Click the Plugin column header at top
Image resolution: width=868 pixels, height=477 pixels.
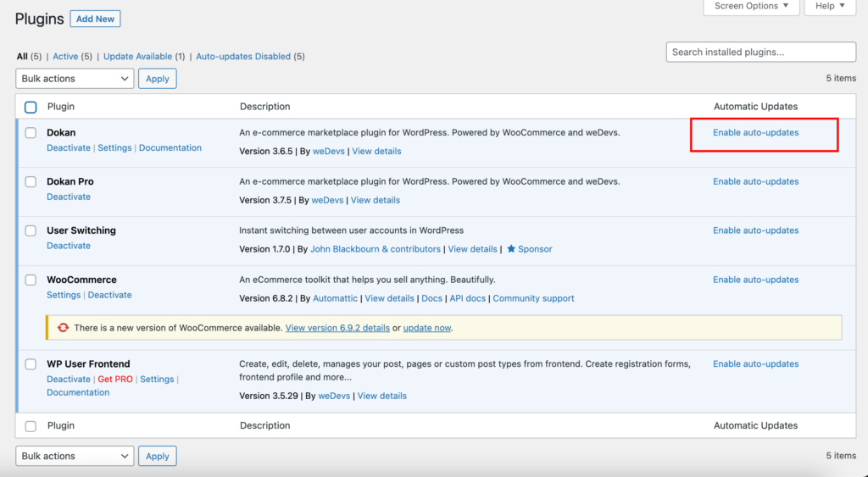[x=61, y=107]
